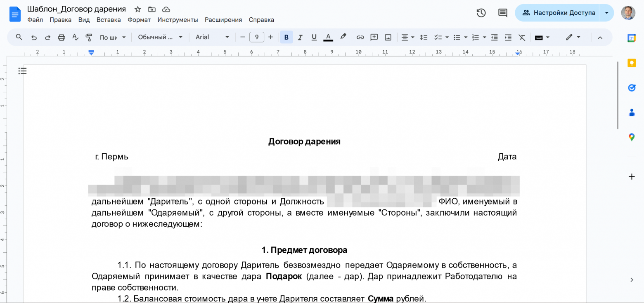Open line and paragraph spacing

424,37
